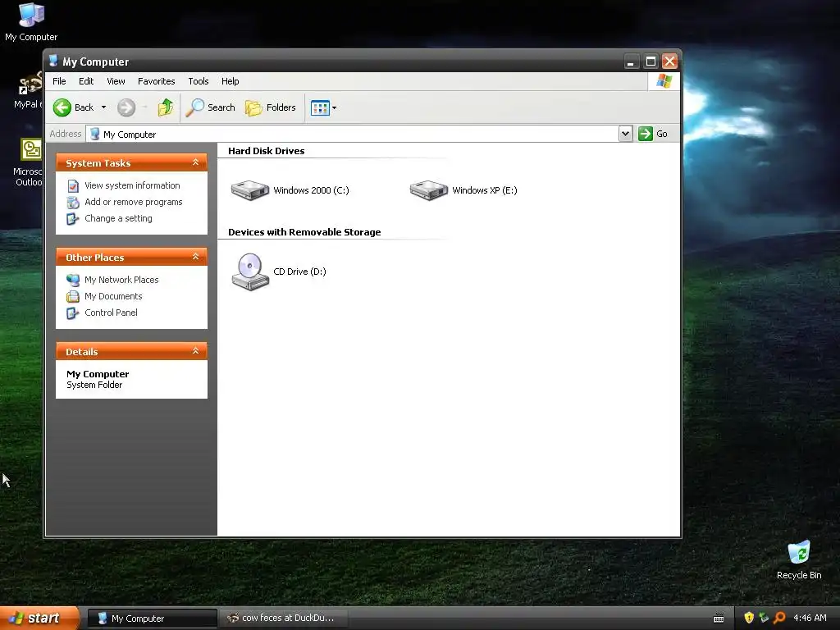Collapse the System Tasks panel

[195, 162]
